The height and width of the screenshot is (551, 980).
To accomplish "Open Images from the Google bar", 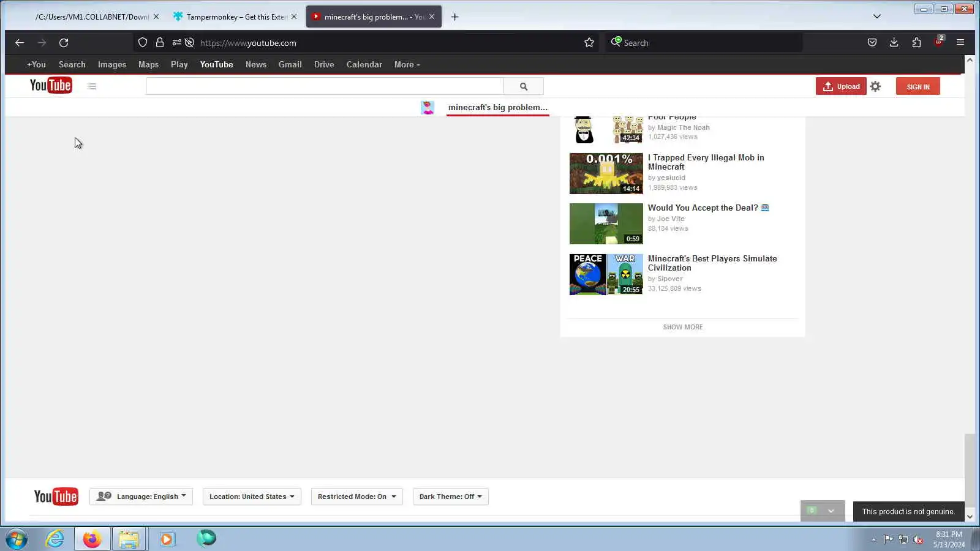I will 112,65.
